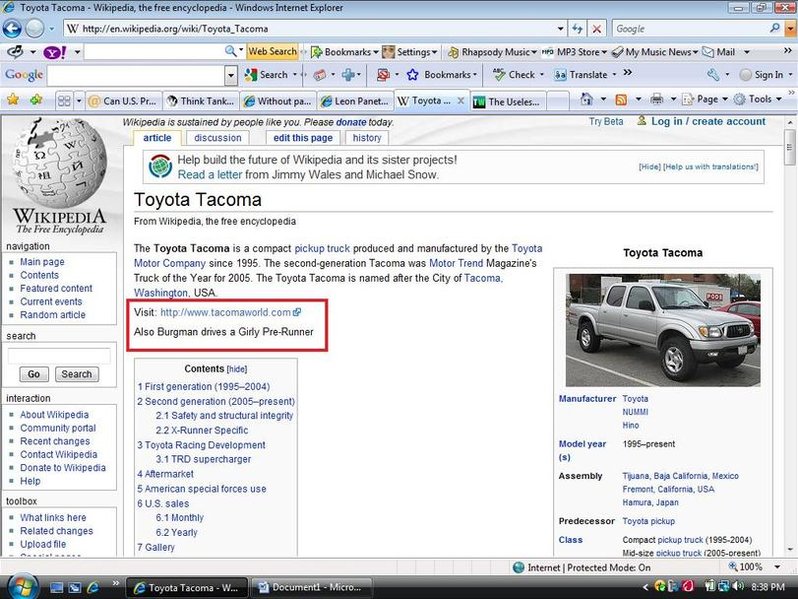Open the Yahoo! toolbar logo
This screenshot has width=798, height=599.
(x=54, y=52)
